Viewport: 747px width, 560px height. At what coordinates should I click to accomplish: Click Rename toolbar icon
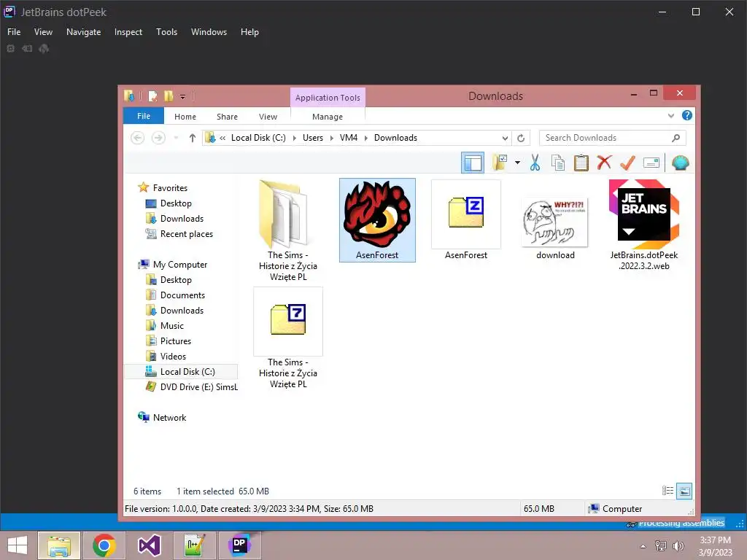651,163
